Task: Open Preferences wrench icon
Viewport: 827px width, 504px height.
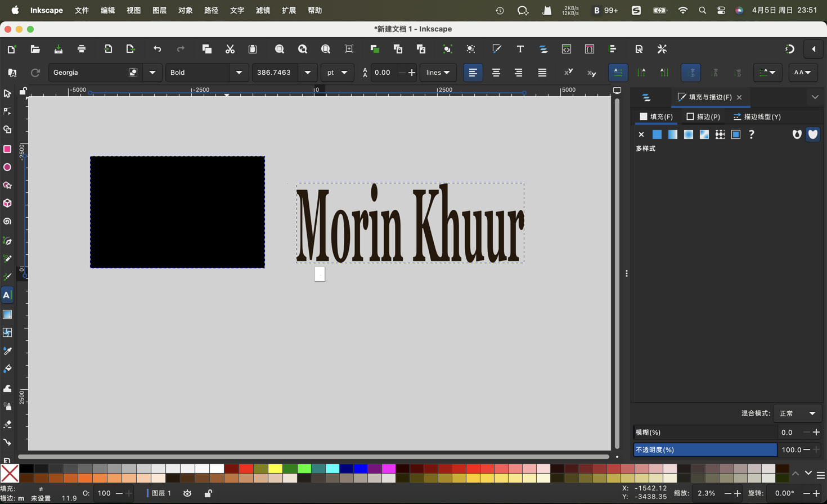Action: tap(662, 49)
